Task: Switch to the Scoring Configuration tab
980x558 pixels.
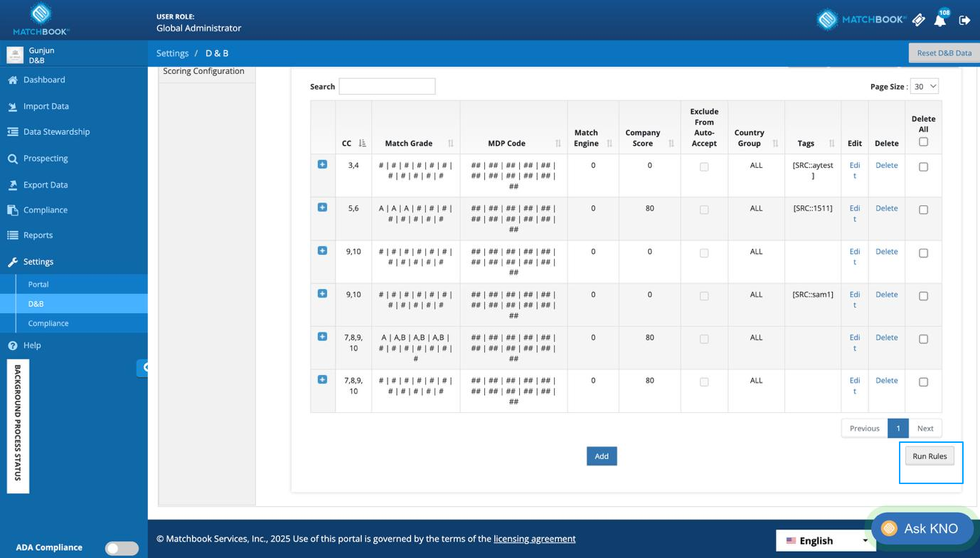Action: tap(203, 71)
